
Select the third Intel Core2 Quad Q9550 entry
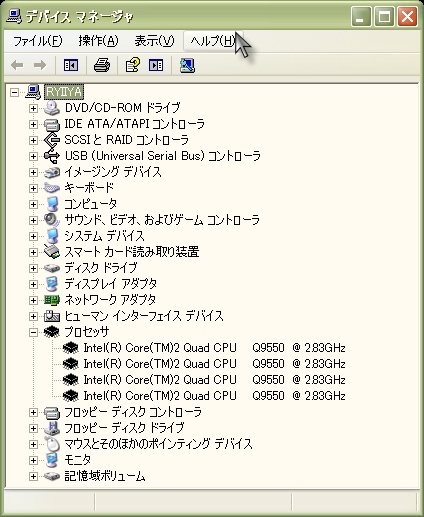[x=214, y=380]
